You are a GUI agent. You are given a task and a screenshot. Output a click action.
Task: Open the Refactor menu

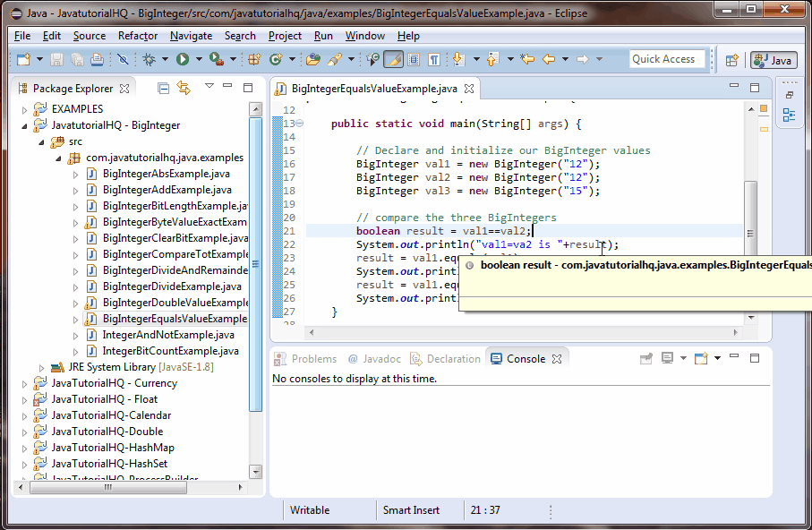coord(137,36)
